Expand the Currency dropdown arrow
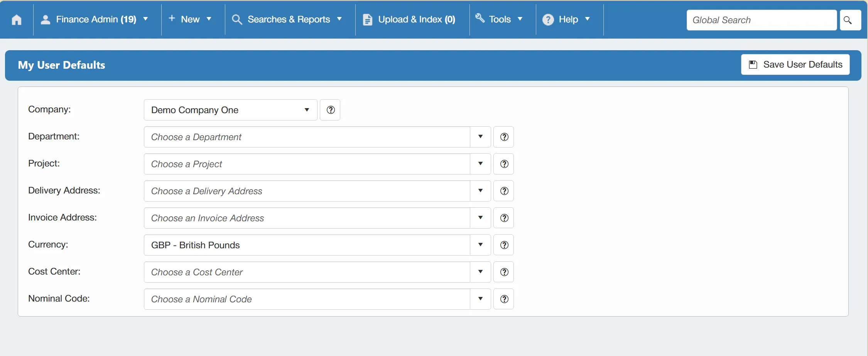 (480, 245)
